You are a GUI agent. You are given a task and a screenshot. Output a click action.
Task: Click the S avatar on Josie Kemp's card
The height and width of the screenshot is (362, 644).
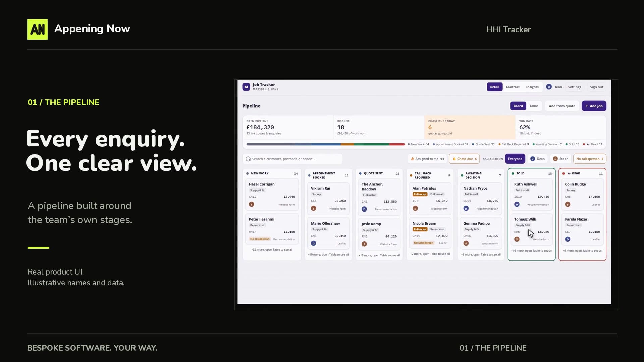tap(364, 244)
